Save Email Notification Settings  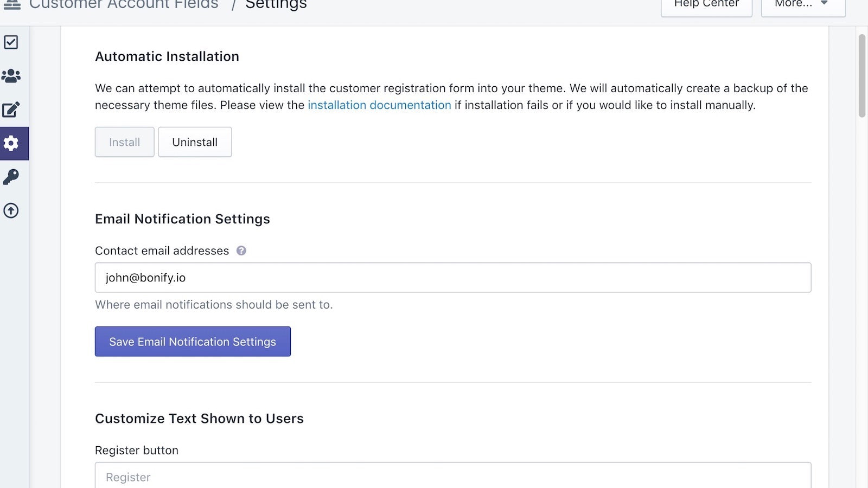pyautogui.click(x=193, y=342)
